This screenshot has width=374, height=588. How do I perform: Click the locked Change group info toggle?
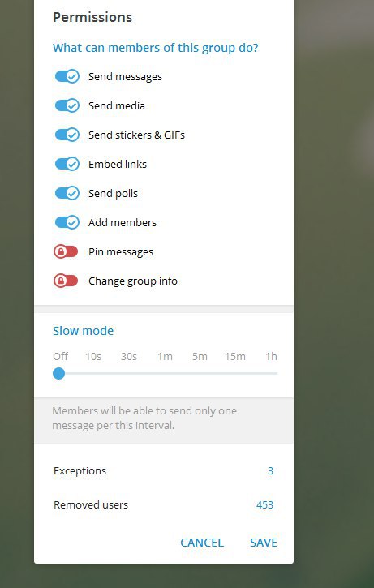pyautogui.click(x=66, y=281)
